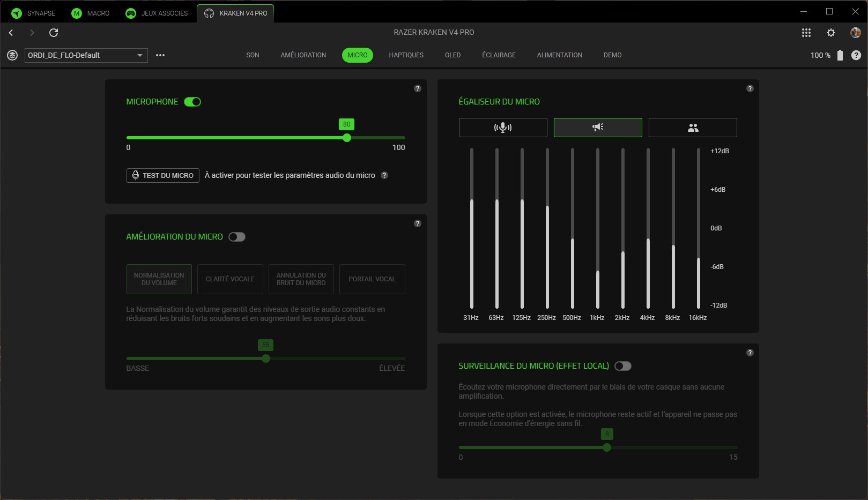Open the user profile avatar
Screen dimensions: 868x500
(x=856, y=33)
